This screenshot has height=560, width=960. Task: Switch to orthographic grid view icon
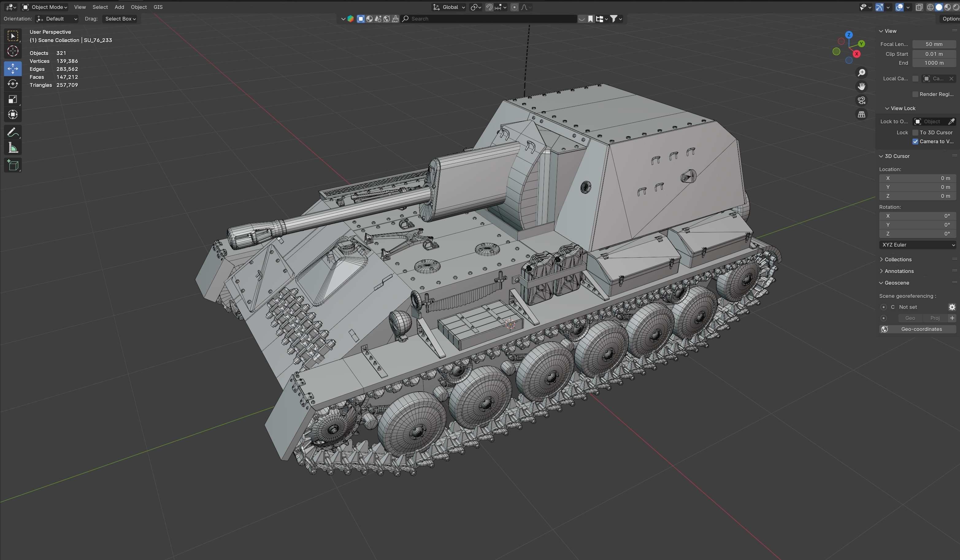[x=861, y=114]
